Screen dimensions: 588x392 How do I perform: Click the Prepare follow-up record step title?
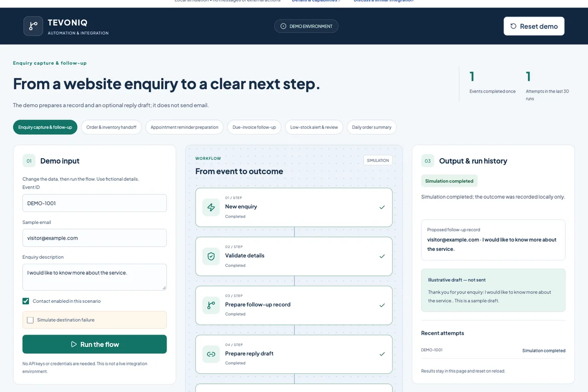pos(258,305)
